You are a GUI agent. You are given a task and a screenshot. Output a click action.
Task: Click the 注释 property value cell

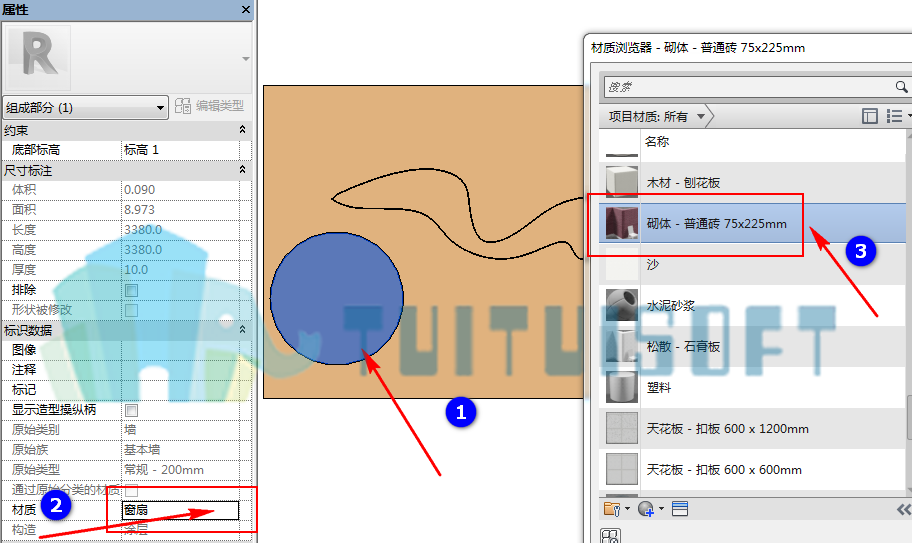[x=180, y=370]
